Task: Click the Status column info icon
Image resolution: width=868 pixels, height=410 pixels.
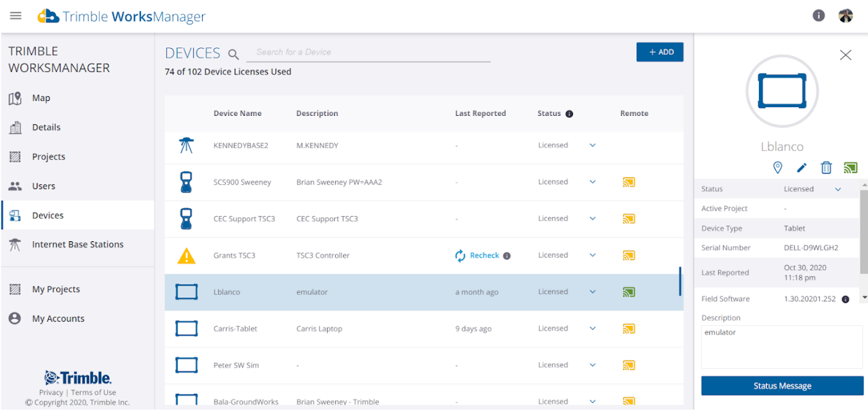Action: click(569, 114)
